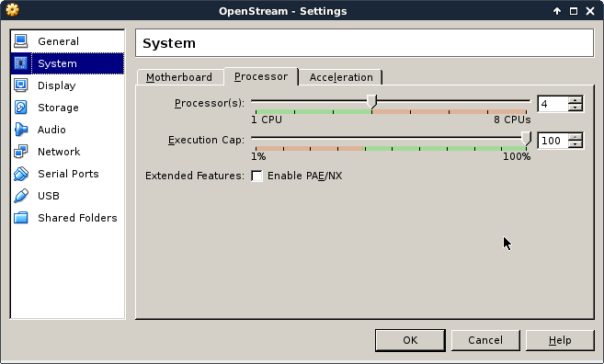This screenshot has height=364, width=604.
Task: Open the Storage disk icon
Action: (x=21, y=108)
